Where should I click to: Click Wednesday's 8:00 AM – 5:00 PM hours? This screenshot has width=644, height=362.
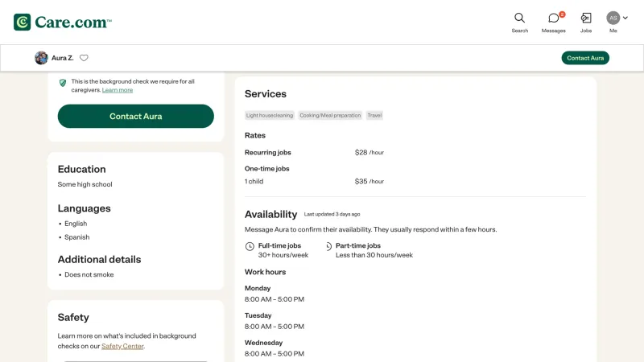(x=275, y=353)
